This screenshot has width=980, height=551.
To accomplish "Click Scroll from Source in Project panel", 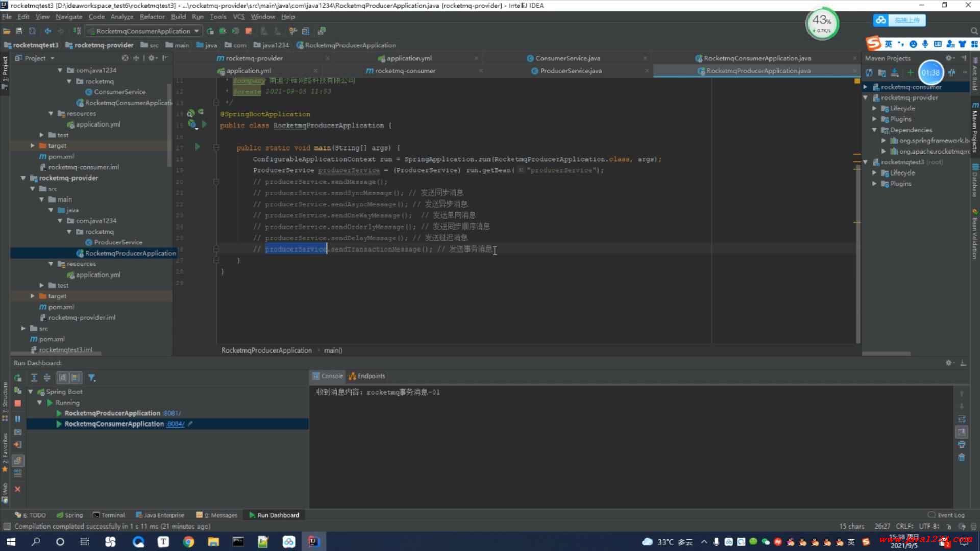I will [125, 58].
